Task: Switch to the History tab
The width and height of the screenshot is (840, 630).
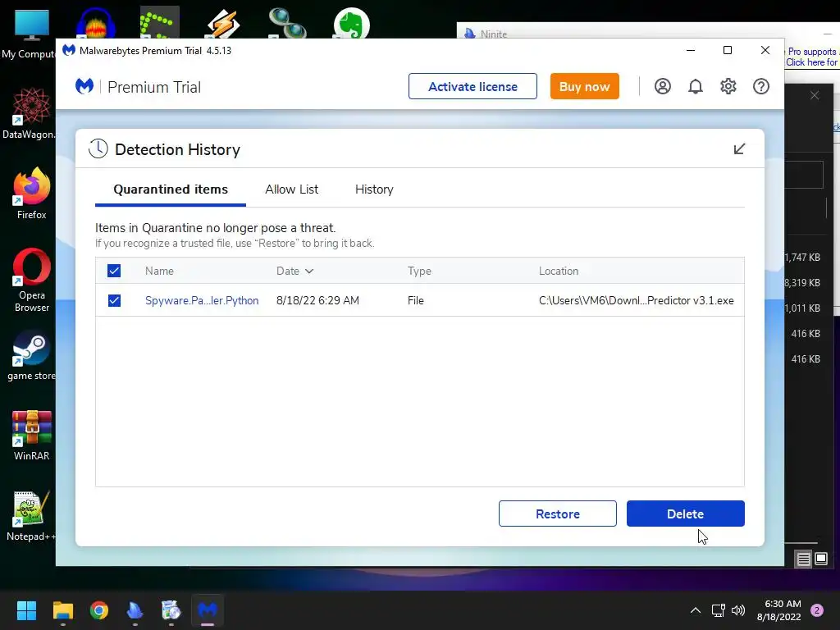Action: pyautogui.click(x=374, y=189)
